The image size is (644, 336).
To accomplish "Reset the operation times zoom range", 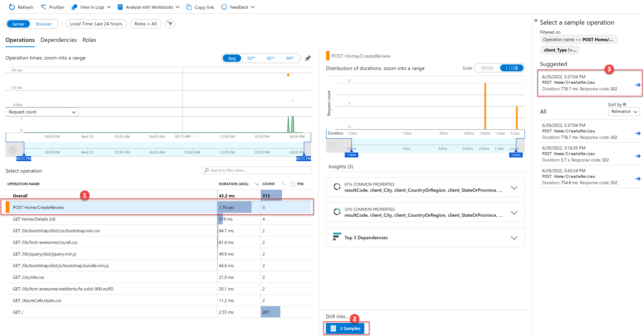I will point(13,150).
